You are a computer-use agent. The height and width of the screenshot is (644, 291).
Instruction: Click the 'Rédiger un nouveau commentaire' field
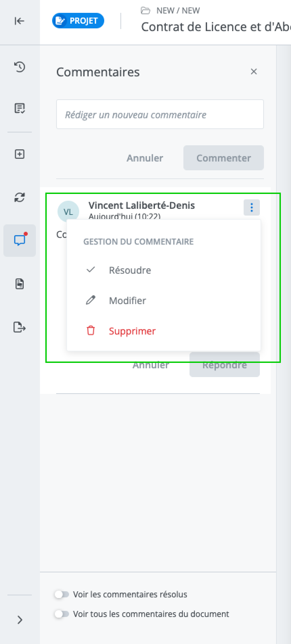point(160,115)
